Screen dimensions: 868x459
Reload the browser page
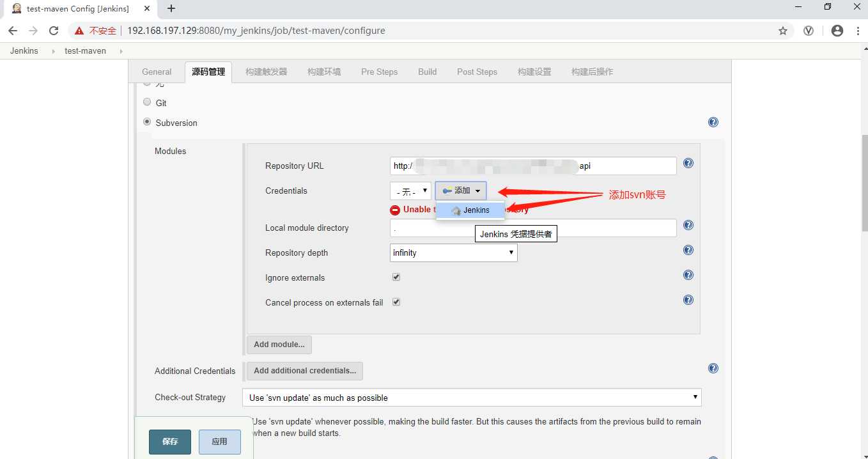(x=54, y=31)
